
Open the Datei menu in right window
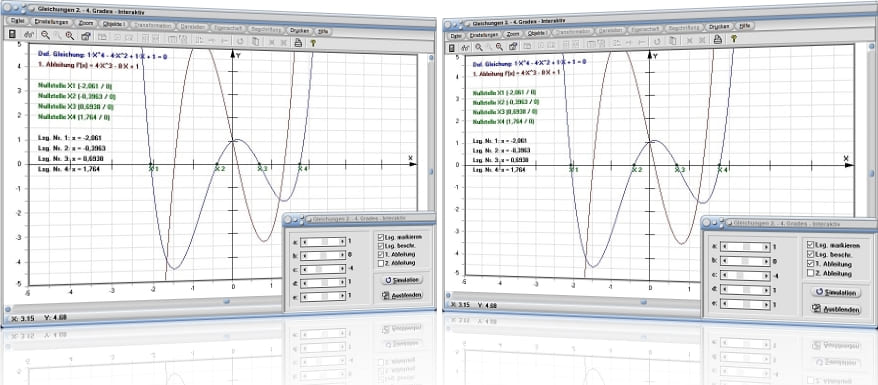pyautogui.click(x=455, y=35)
